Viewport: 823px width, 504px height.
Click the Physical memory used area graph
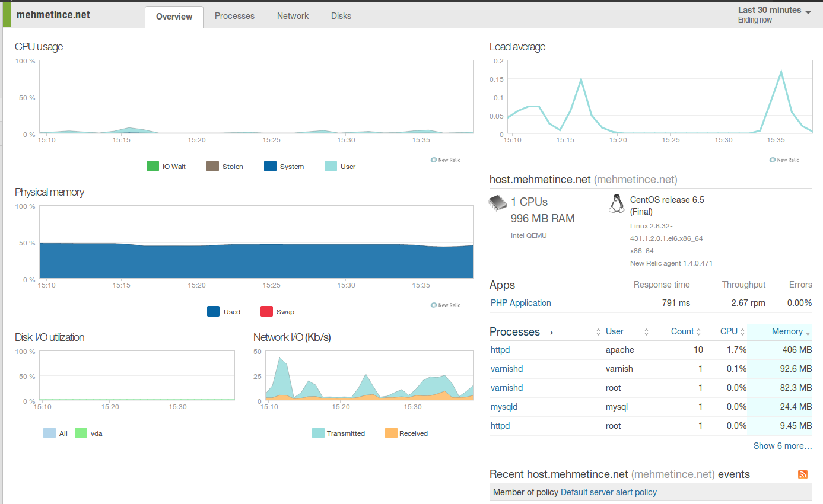coord(256,261)
